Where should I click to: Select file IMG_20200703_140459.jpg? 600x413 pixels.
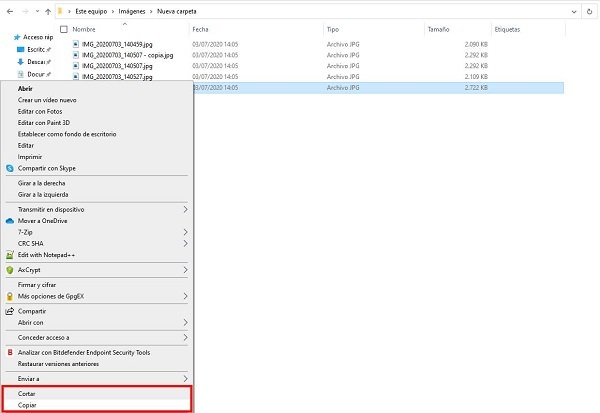coord(118,46)
